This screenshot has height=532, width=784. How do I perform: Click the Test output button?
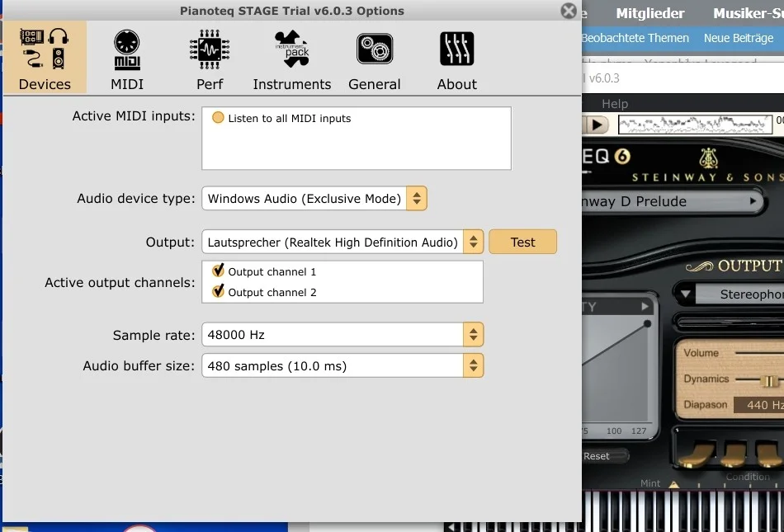coord(523,242)
